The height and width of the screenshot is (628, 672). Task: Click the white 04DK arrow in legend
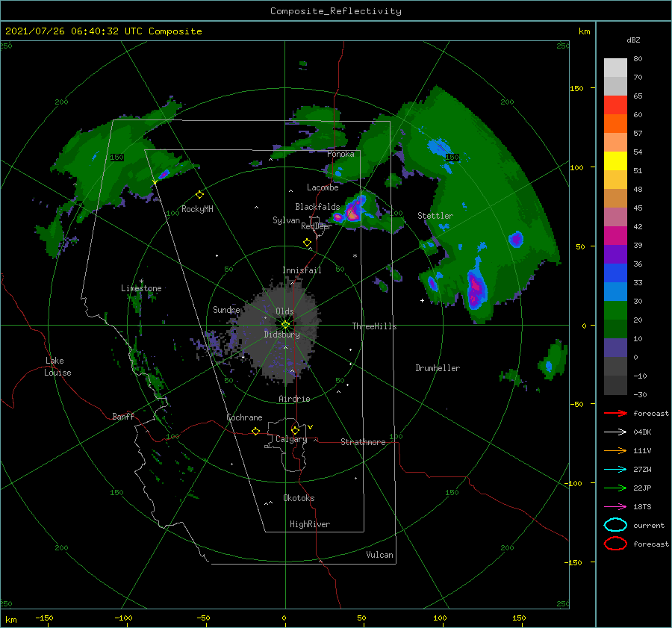click(x=615, y=432)
